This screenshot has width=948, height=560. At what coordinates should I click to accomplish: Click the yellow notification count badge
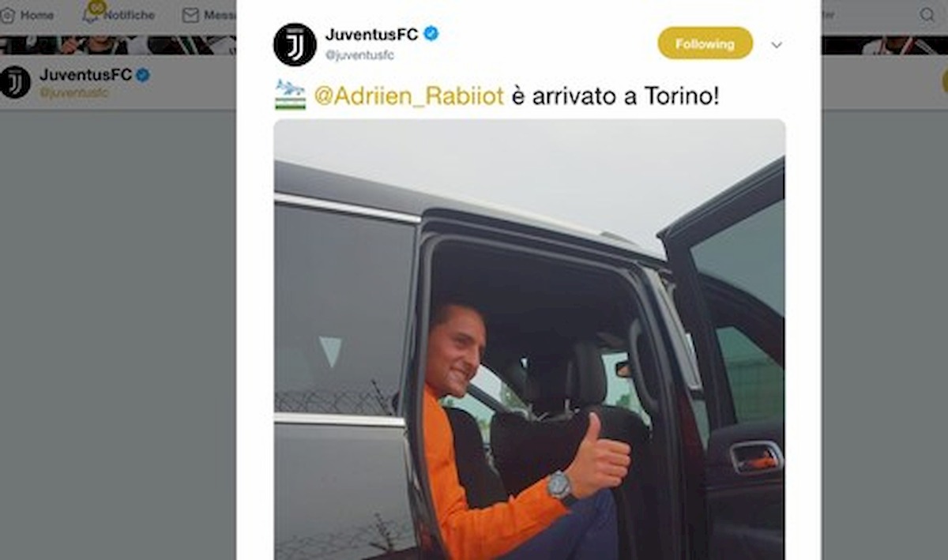click(x=96, y=7)
